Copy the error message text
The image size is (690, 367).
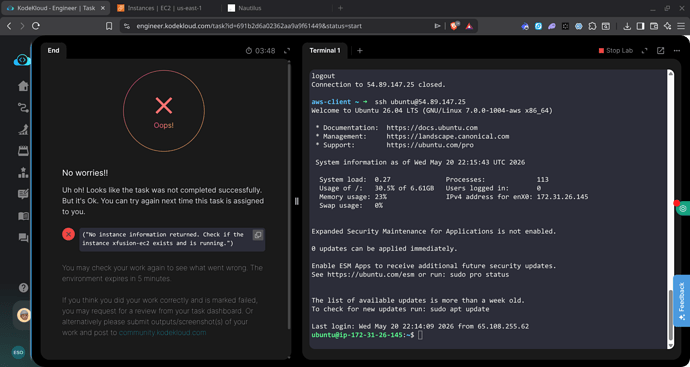point(258,235)
